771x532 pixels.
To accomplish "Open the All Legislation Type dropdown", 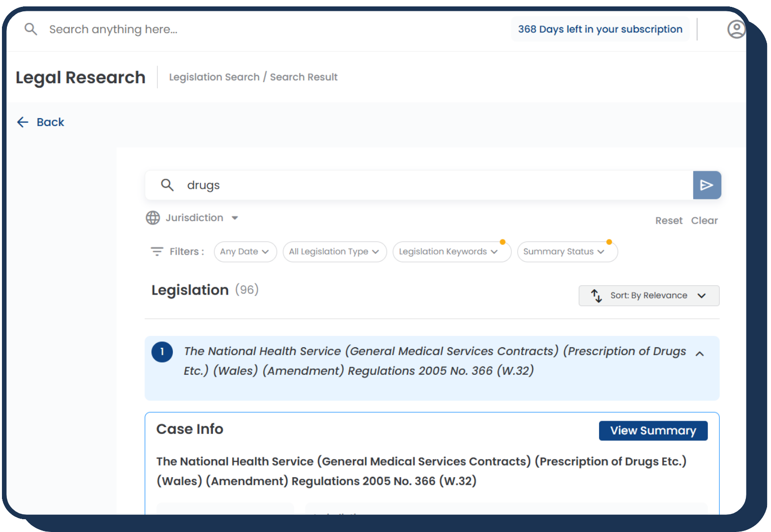I will coord(335,252).
